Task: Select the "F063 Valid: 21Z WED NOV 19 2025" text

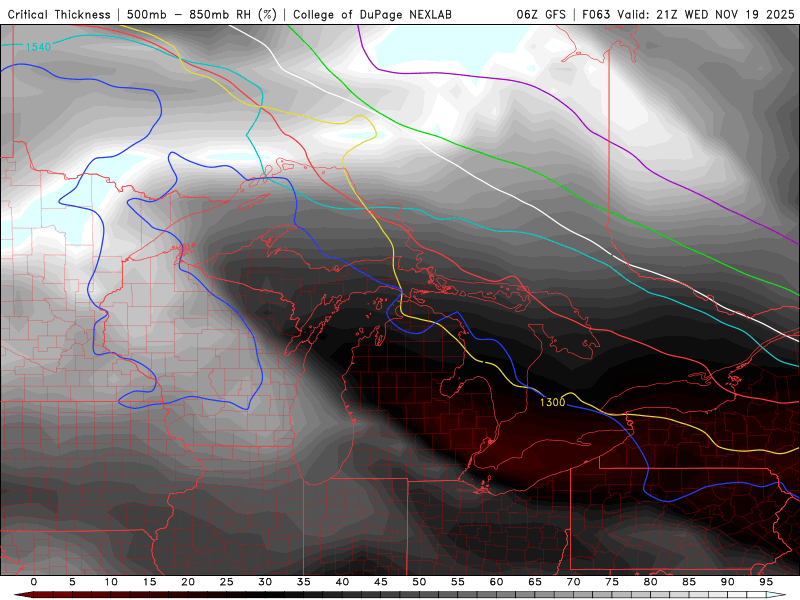Action: click(x=688, y=15)
